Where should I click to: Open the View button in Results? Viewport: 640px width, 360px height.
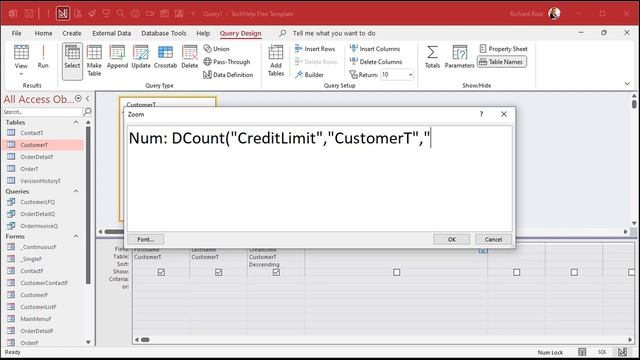(21, 56)
